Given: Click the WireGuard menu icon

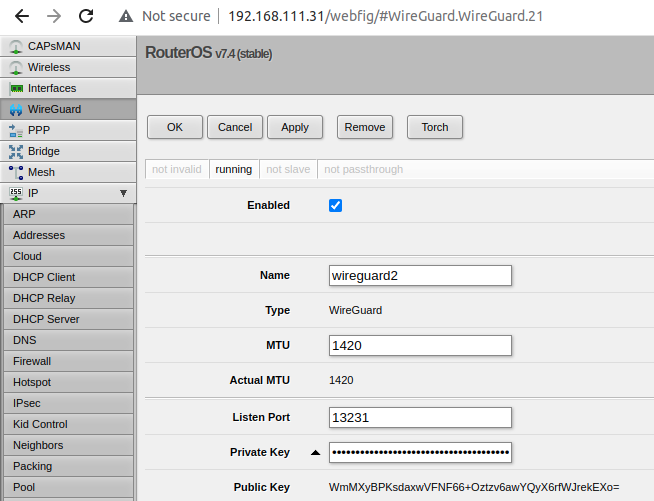Looking at the screenshot, I should point(16,110).
